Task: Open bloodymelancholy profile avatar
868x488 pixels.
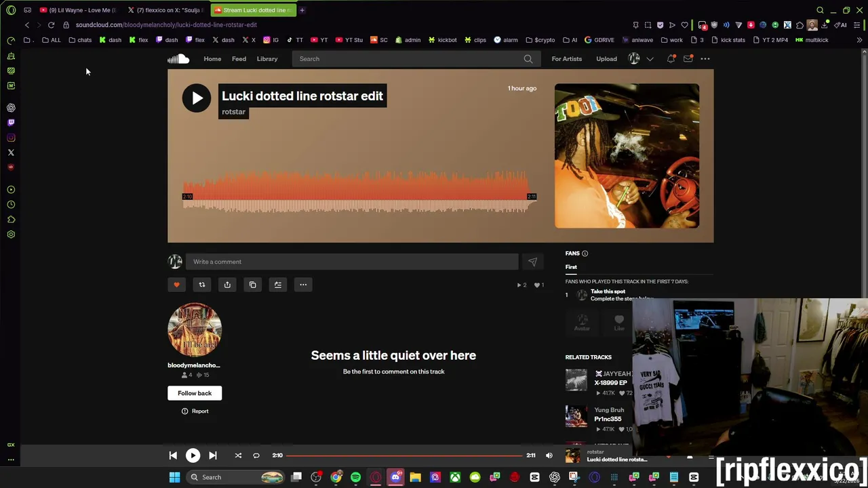Action: [x=195, y=330]
